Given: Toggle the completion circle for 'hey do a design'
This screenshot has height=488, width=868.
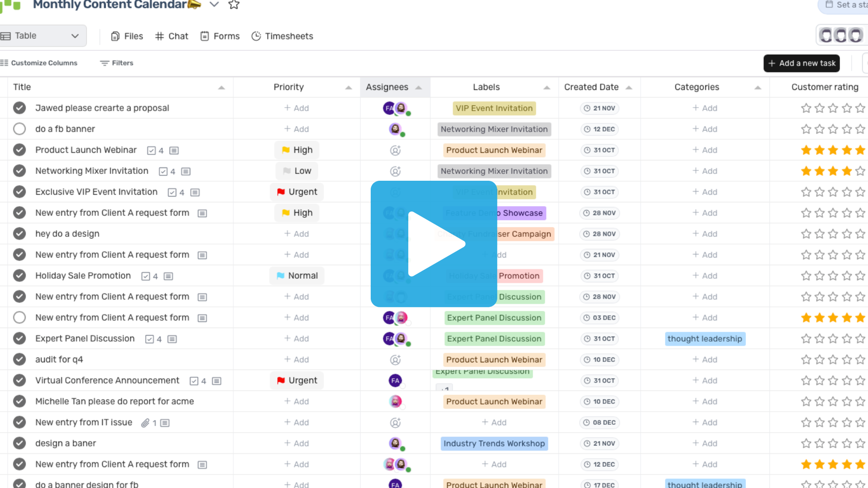Looking at the screenshot, I should pyautogui.click(x=19, y=234).
